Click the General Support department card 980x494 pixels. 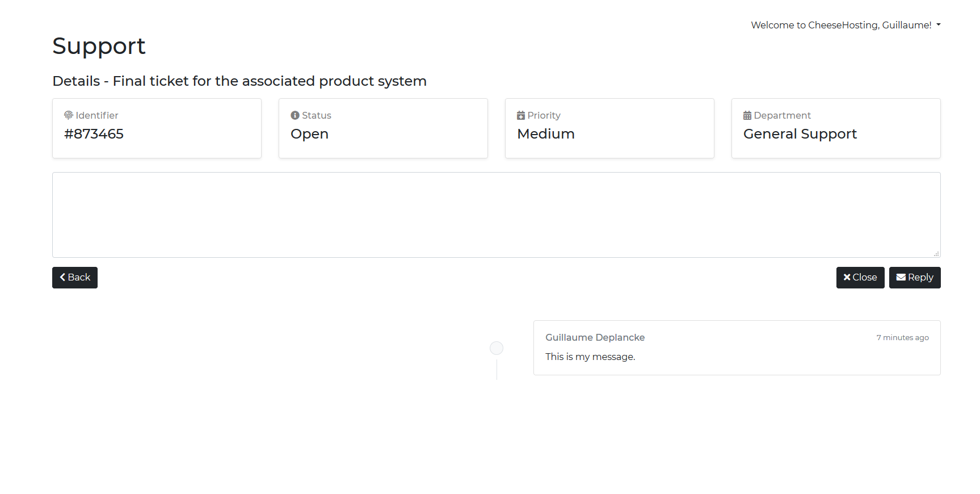tap(835, 128)
